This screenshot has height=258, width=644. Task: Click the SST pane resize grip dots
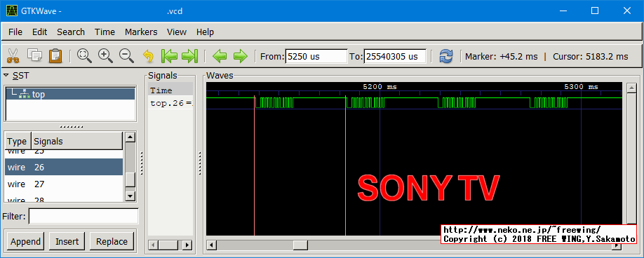coord(72,127)
